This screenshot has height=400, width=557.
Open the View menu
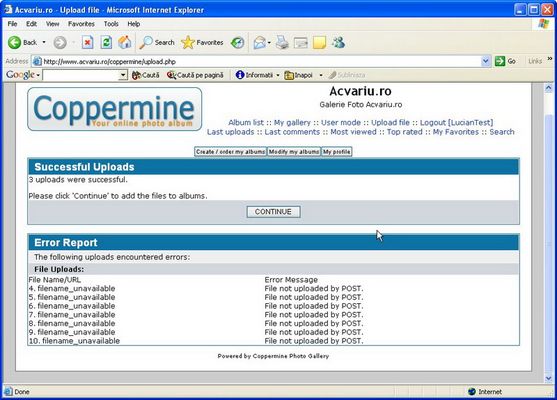click(x=53, y=24)
